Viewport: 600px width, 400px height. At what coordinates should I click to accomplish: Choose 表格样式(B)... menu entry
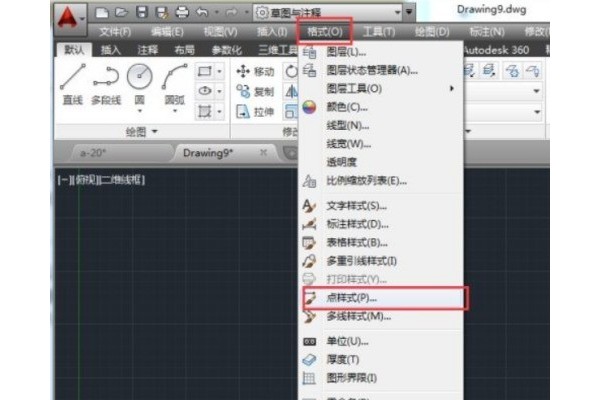(381, 242)
